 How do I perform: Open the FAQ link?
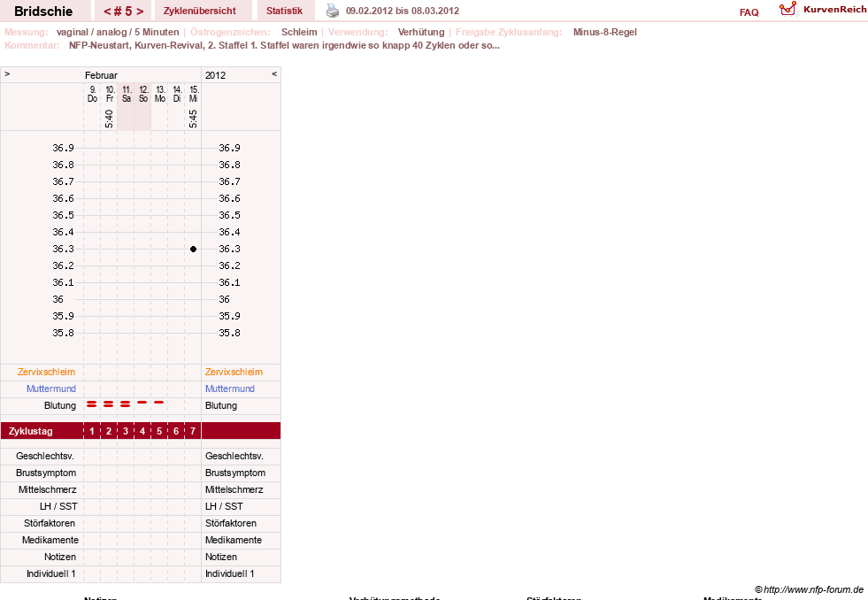pyautogui.click(x=749, y=12)
